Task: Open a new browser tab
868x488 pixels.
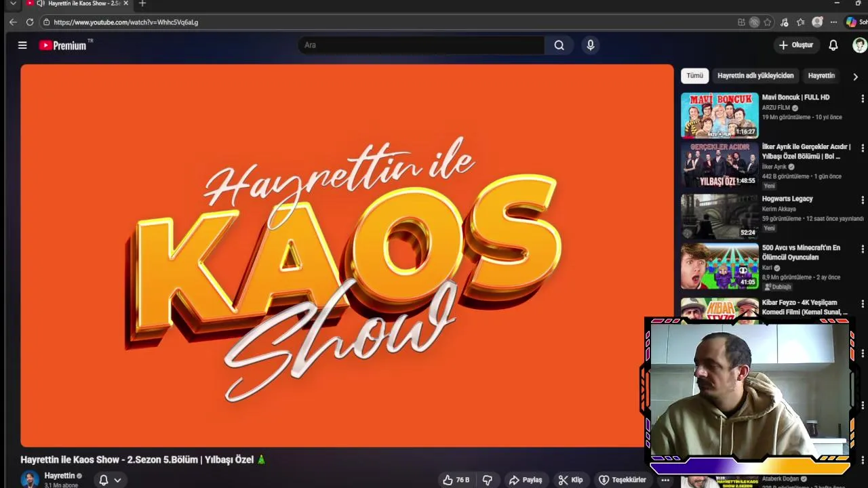Action: pos(142,3)
